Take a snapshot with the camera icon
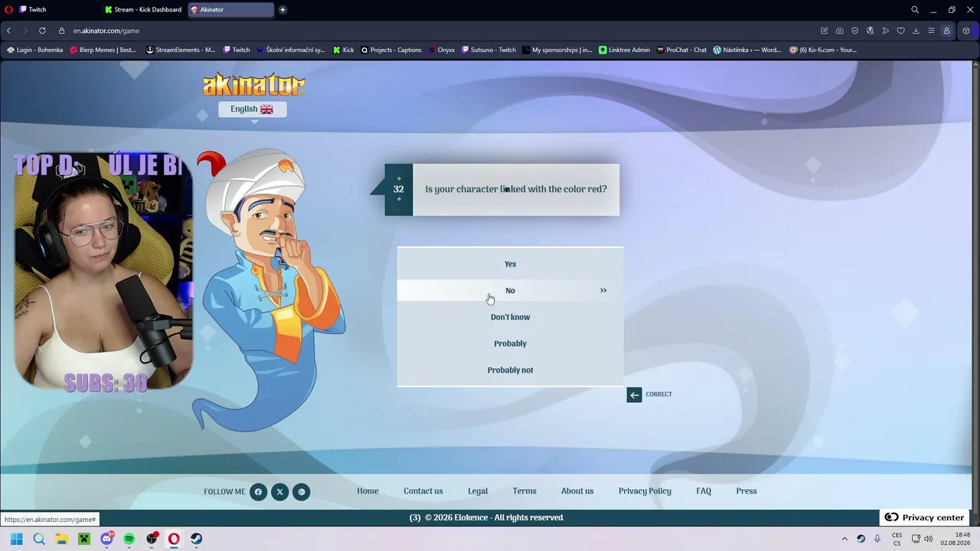The height and width of the screenshot is (551, 980). point(840,31)
